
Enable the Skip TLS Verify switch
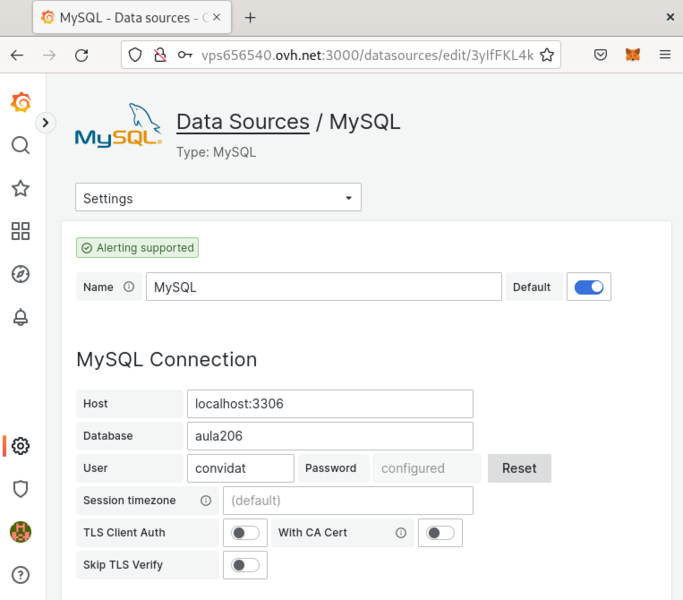(245, 565)
